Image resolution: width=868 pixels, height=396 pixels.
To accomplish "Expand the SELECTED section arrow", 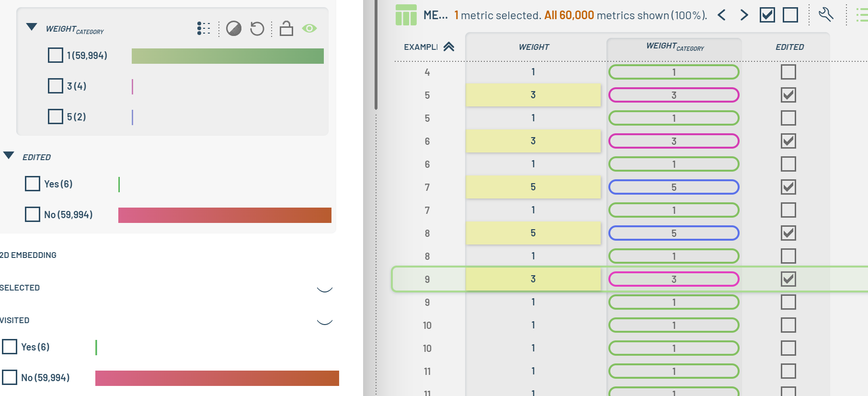I will click(x=325, y=289).
